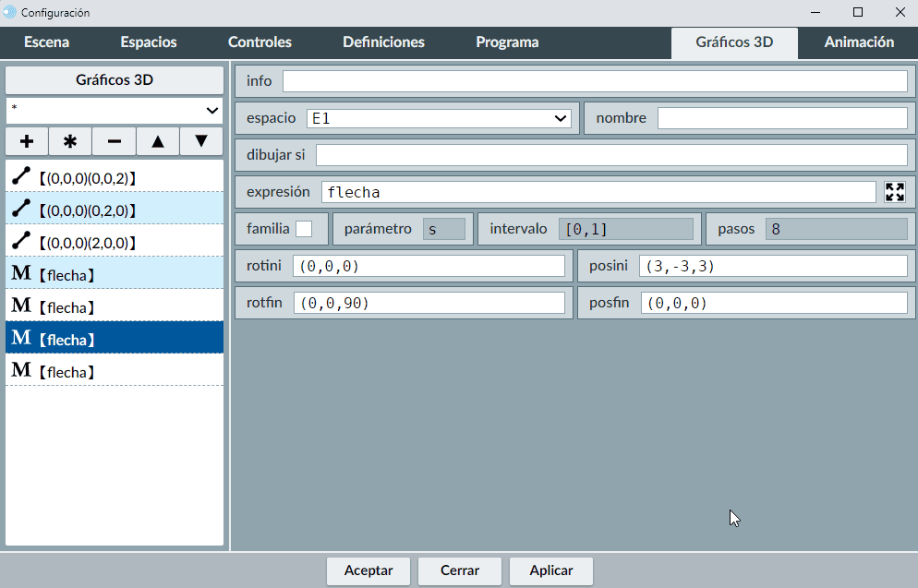918x588 pixels.
Task: Open the Definiciones tab
Action: (383, 42)
